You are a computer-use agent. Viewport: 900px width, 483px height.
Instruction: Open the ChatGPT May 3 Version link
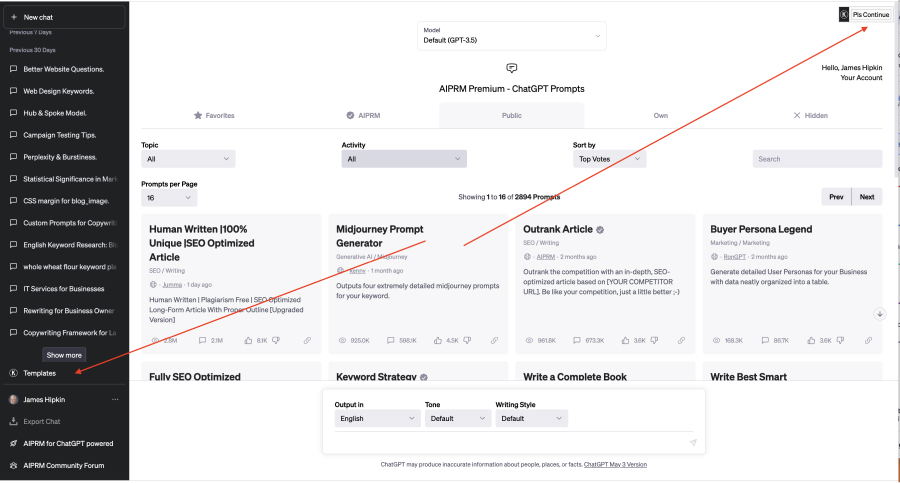(x=615, y=465)
